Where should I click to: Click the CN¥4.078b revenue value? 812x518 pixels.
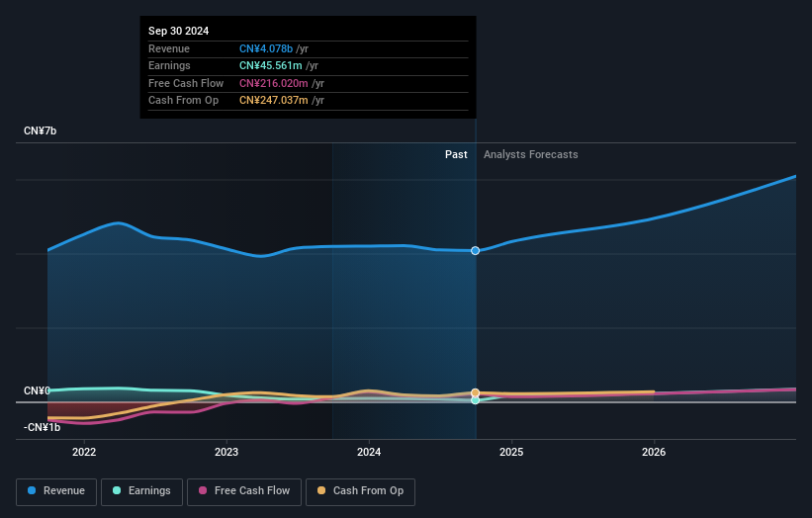(266, 48)
